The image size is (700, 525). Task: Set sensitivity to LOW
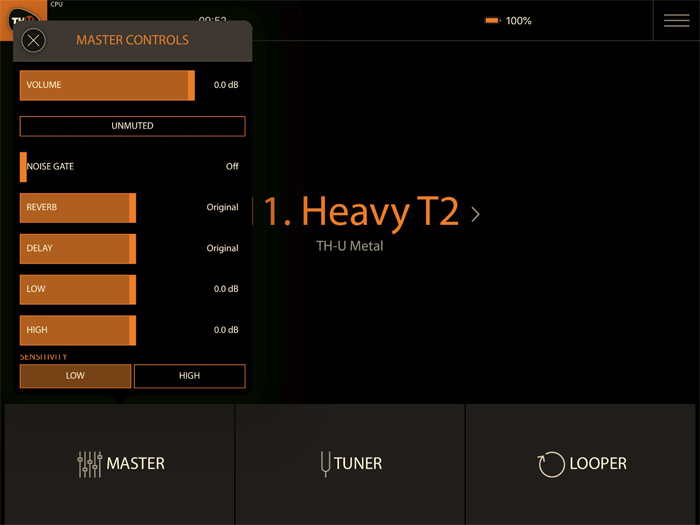tap(75, 376)
